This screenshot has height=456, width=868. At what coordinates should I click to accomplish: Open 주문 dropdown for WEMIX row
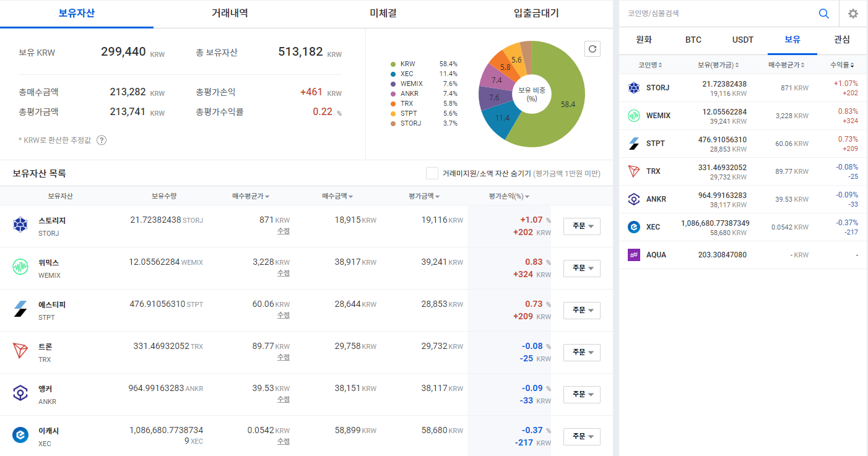582,269
